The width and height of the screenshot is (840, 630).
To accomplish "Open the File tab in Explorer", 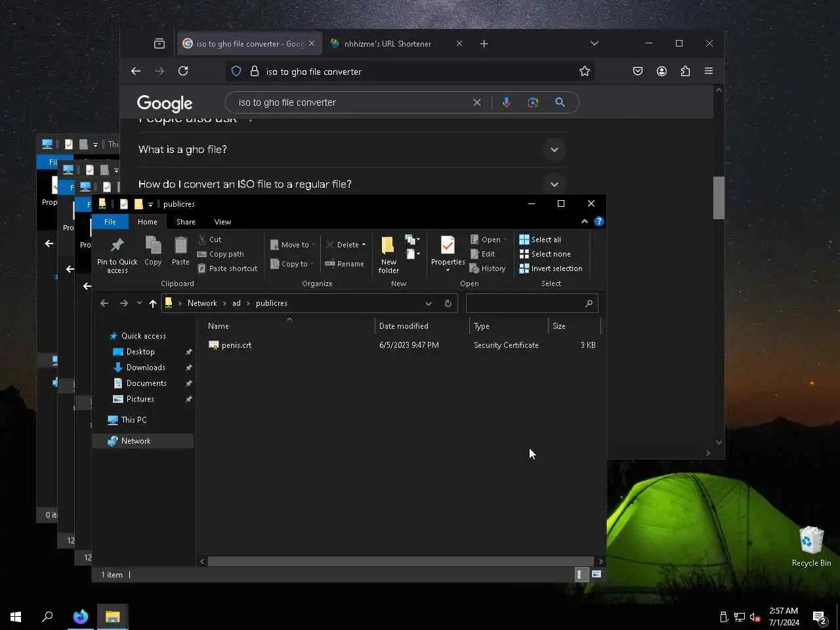I will click(110, 222).
